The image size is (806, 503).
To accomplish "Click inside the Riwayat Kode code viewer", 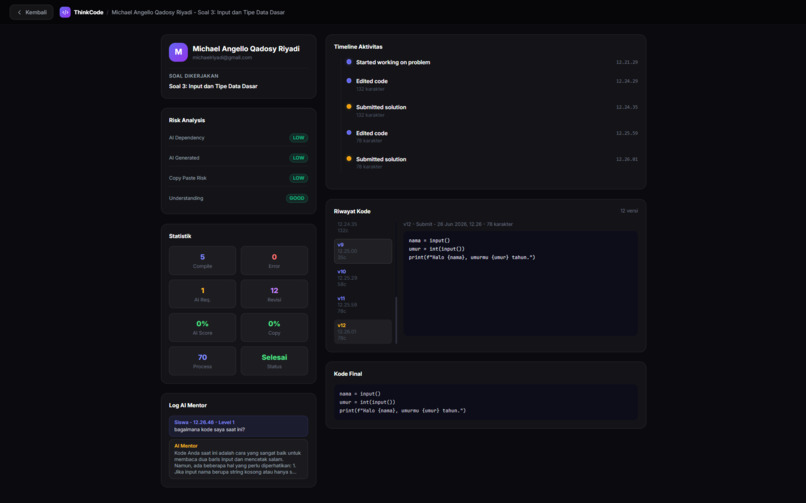I will pos(520,284).
